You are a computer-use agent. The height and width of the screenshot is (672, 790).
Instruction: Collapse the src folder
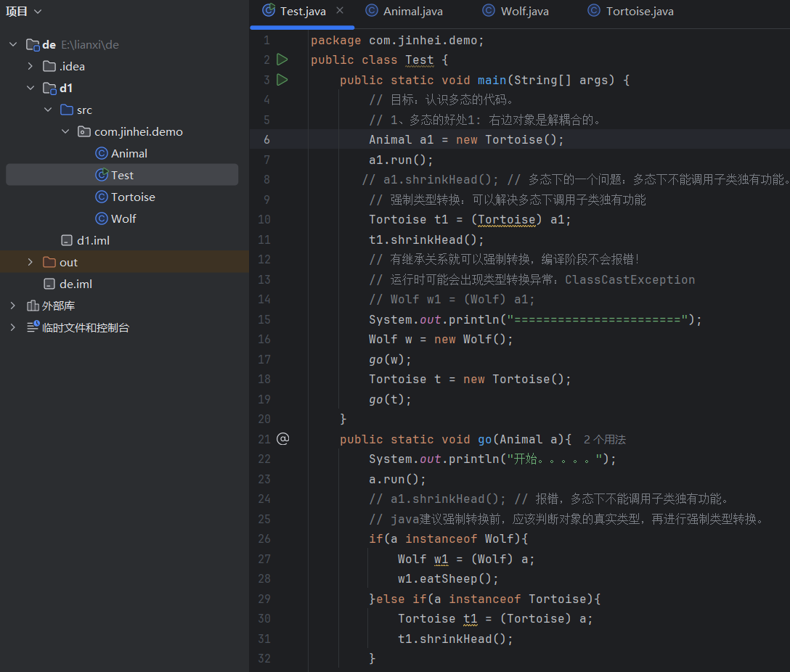(x=48, y=110)
